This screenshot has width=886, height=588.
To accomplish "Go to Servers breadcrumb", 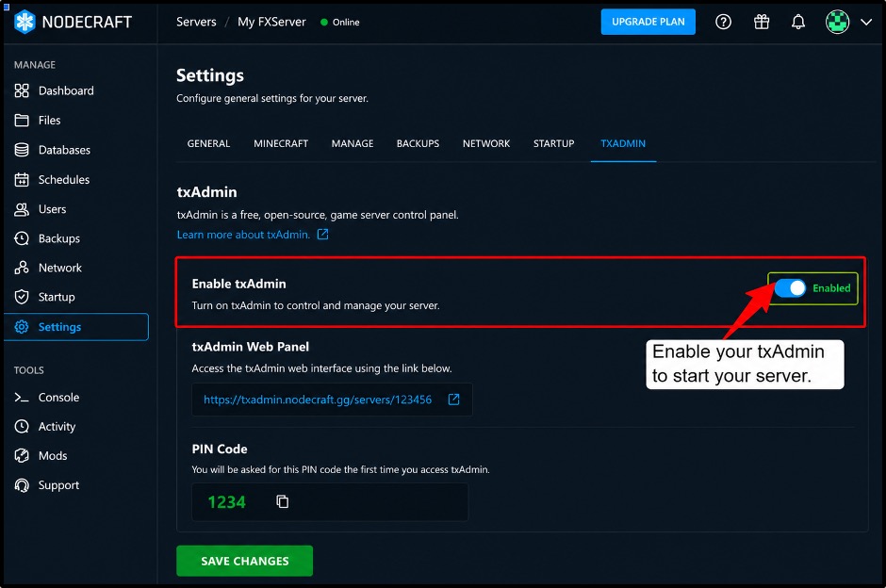I will click(196, 22).
